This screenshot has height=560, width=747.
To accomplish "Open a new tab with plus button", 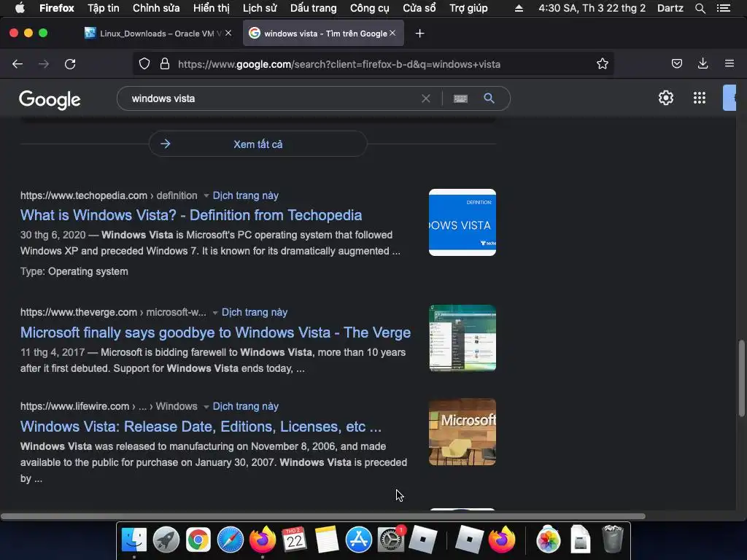I will point(419,34).
